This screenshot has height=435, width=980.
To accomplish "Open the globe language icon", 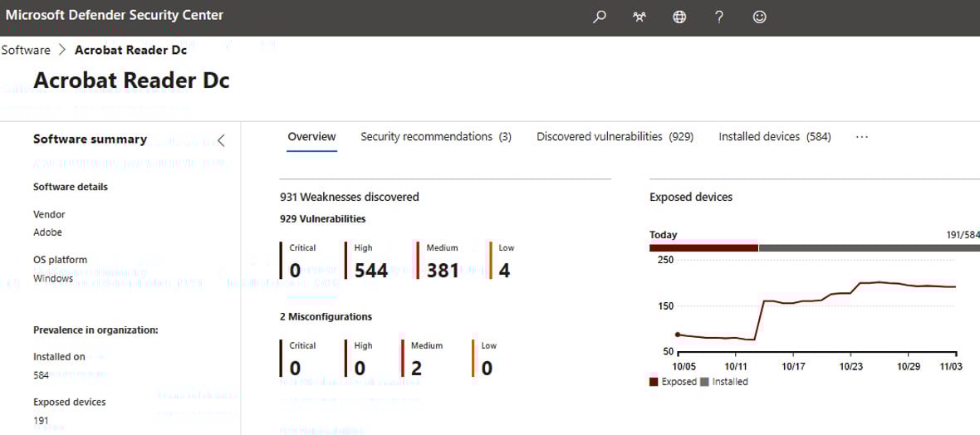I will [x=679, y=17].
